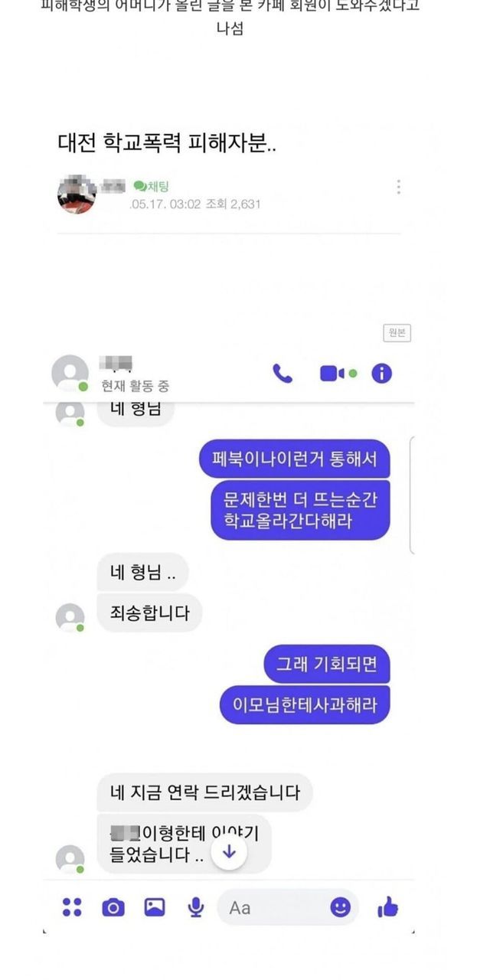490x980 pixels.
Task: Open conversation info with the 'i' icon
Action: [x=381, y=374]
